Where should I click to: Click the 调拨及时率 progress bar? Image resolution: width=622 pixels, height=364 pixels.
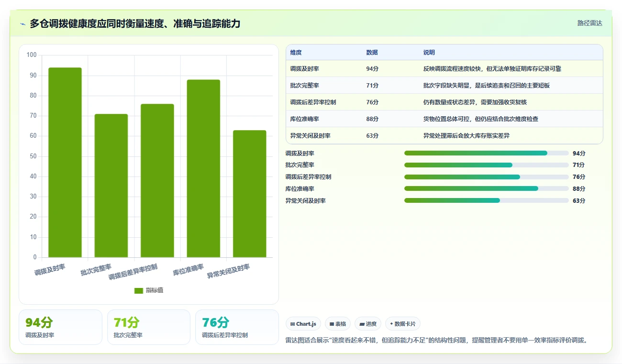click(x=487, y=153)
